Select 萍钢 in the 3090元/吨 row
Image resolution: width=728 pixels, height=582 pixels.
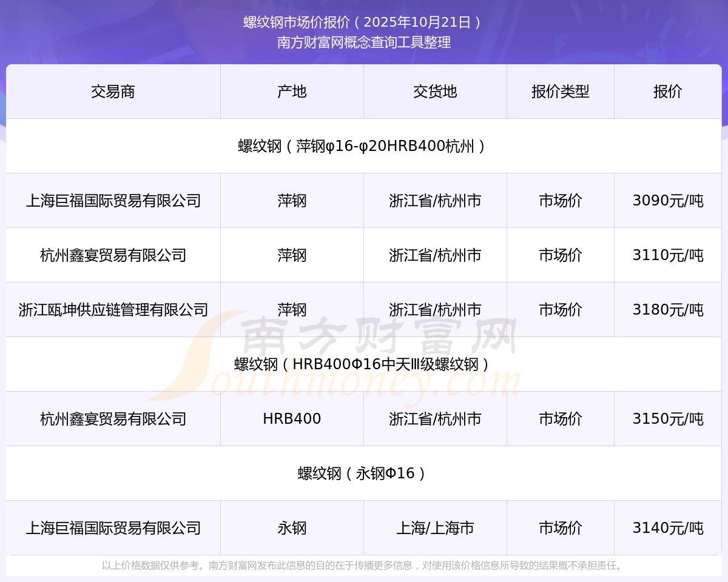292,201
